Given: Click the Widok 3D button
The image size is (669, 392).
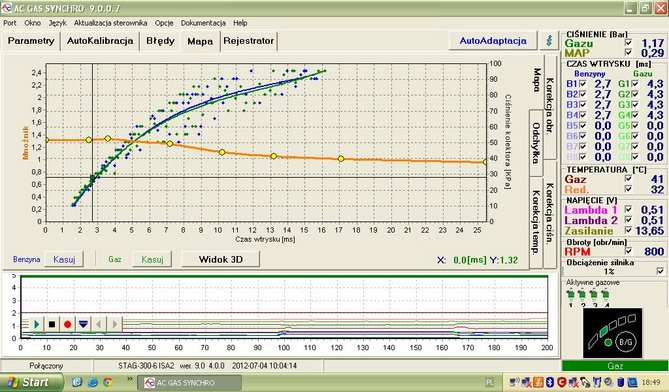Looking at the screenshot, I should pos(221,259).
